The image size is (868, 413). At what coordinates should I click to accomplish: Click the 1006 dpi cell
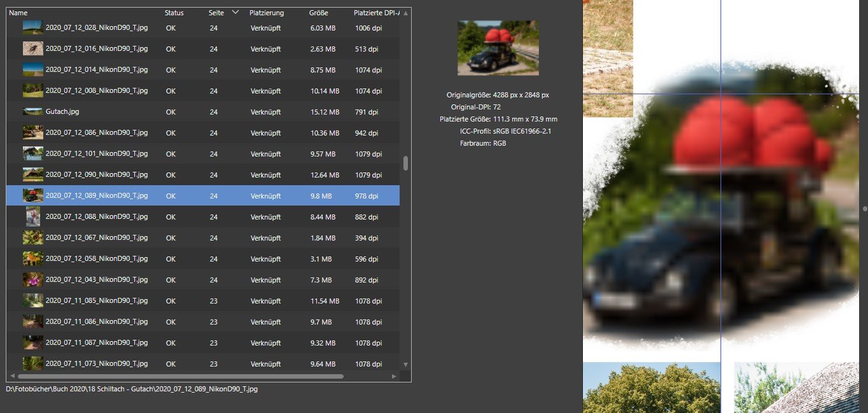pyautogui.click(x=368, y=28)
